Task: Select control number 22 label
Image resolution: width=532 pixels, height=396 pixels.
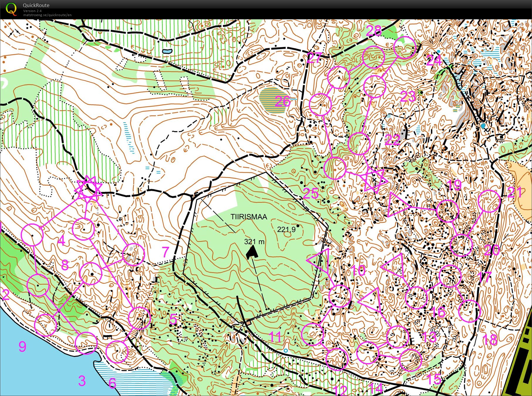Action: tap(393, 140)
